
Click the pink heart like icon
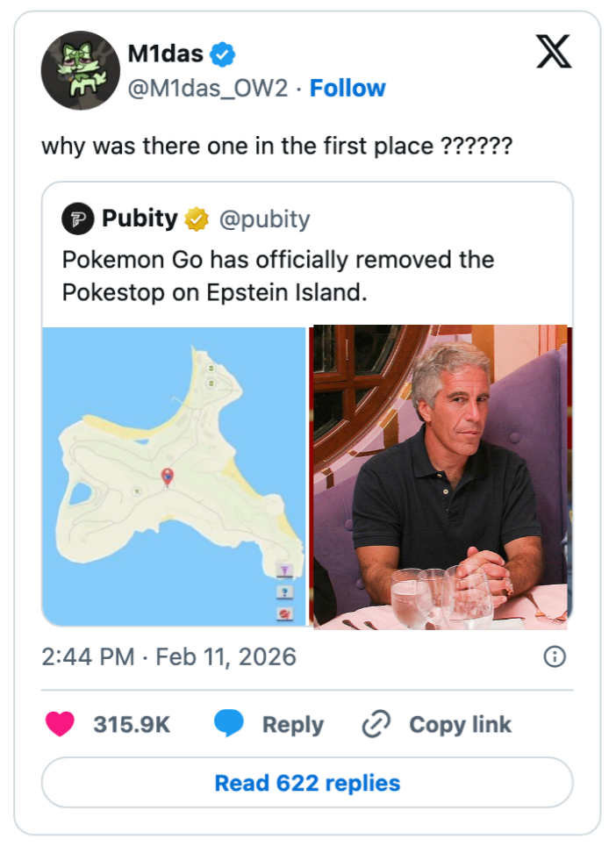point(60,724)
